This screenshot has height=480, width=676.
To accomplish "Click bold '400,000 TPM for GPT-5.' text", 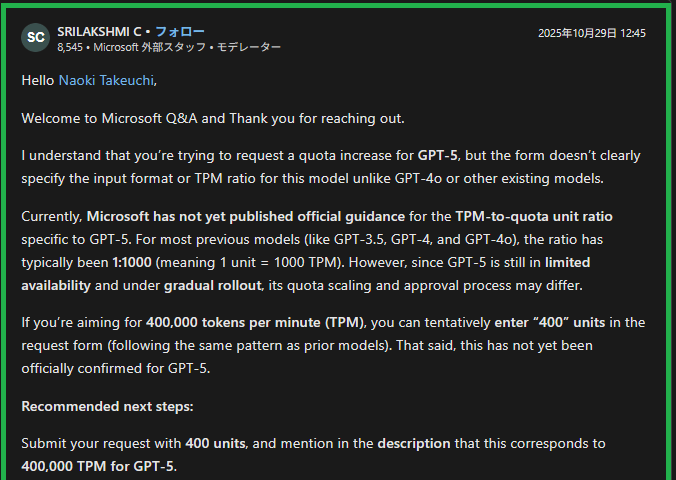I will tap(99, 466).
